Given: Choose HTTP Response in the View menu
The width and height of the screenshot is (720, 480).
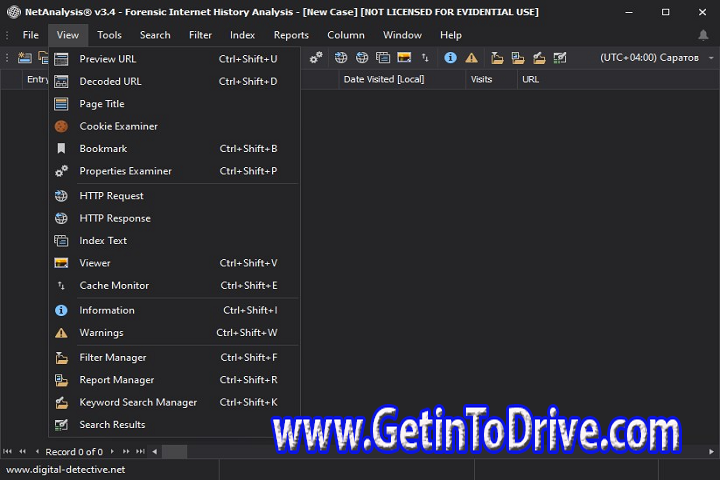Looking at the screenshot, I should pos(174,219).
